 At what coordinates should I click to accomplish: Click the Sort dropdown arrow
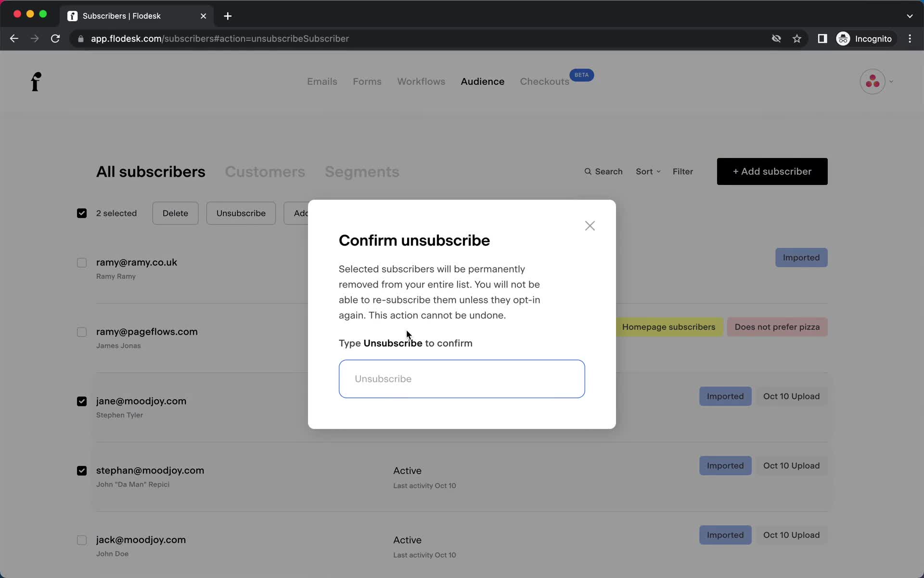point(658,172)
